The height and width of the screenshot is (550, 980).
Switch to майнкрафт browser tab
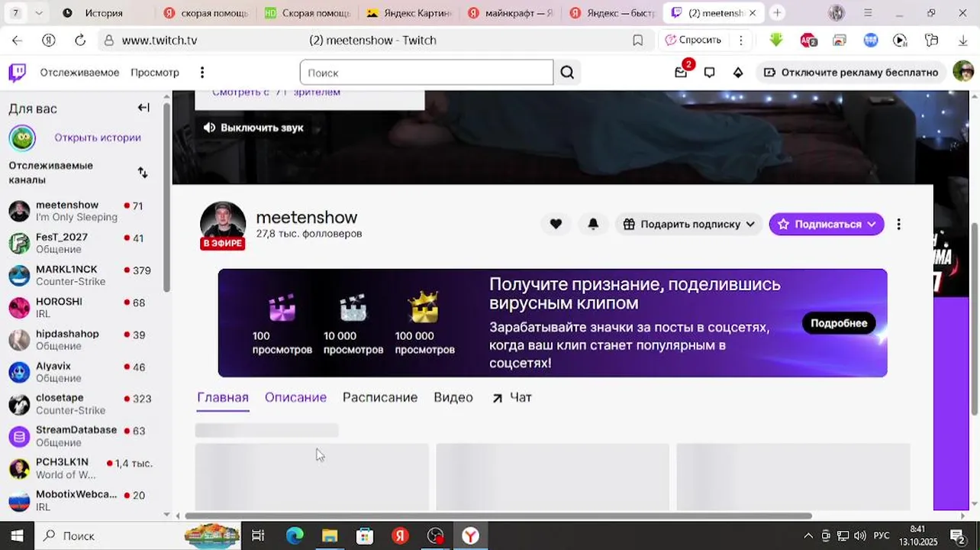tap(511, 13)
